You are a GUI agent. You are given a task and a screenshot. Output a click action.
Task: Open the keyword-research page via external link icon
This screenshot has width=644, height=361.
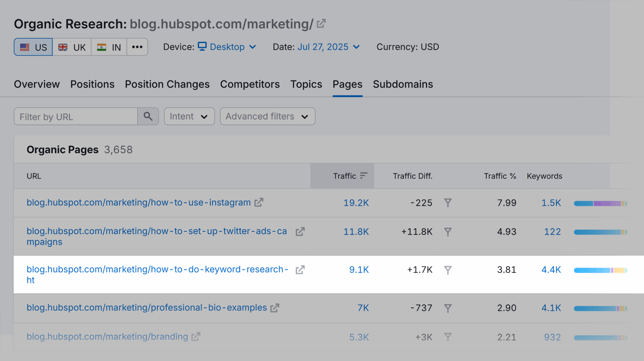(300, 269)
